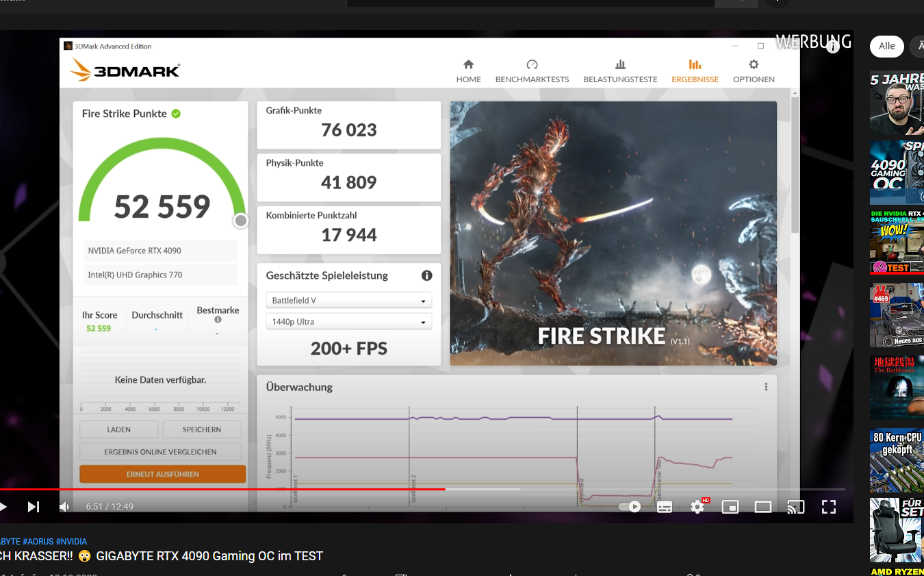Click the green Ihr Score value
This screenshot has height=576, width=924.
[x=99, y=329]
